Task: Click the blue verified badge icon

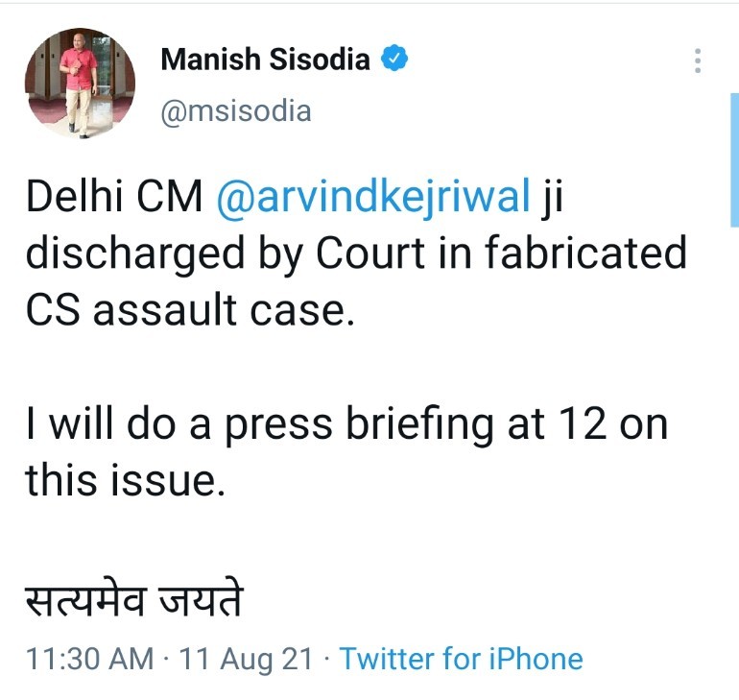Action: [394, 59]
